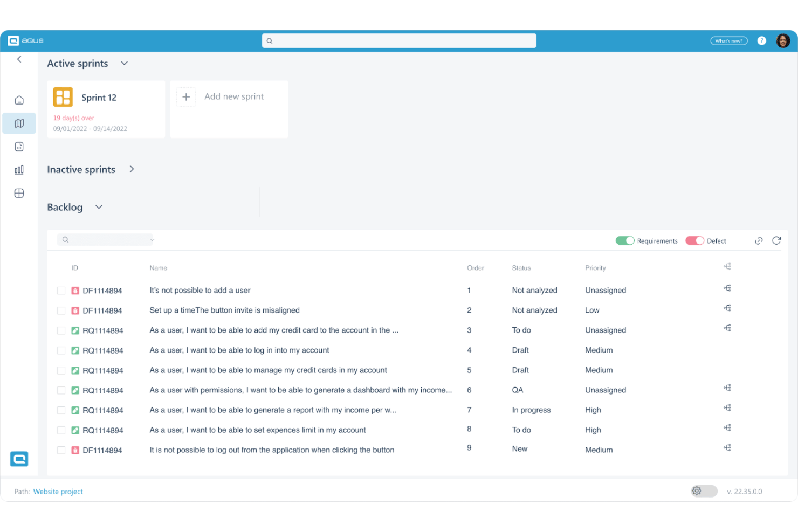Check the box for the order 2 defect
This screenshot has width=798, height=532.
(61, 310)
